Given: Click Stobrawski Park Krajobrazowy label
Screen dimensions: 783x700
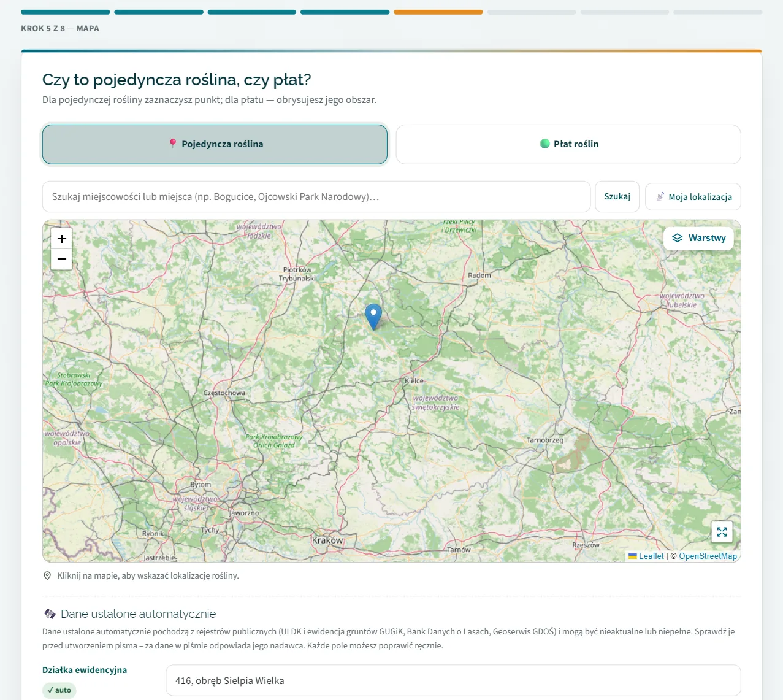Looking at the screenshot, I should [x=74, y=379].
